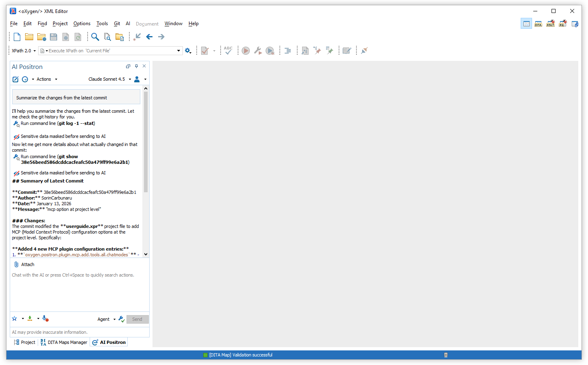Toggle the AI Positron panel pin
Image resolution: width=588 pixels, height=365 pixels.
(x=136, y=66)
